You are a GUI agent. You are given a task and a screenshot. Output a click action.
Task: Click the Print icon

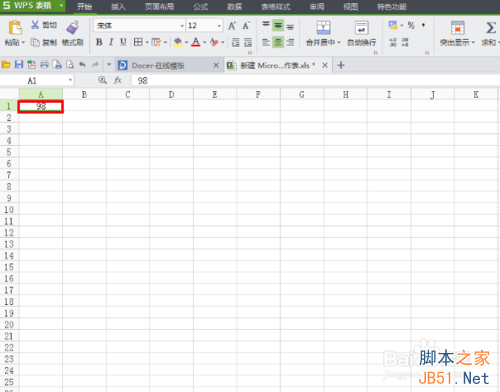(x=44, y=64)
